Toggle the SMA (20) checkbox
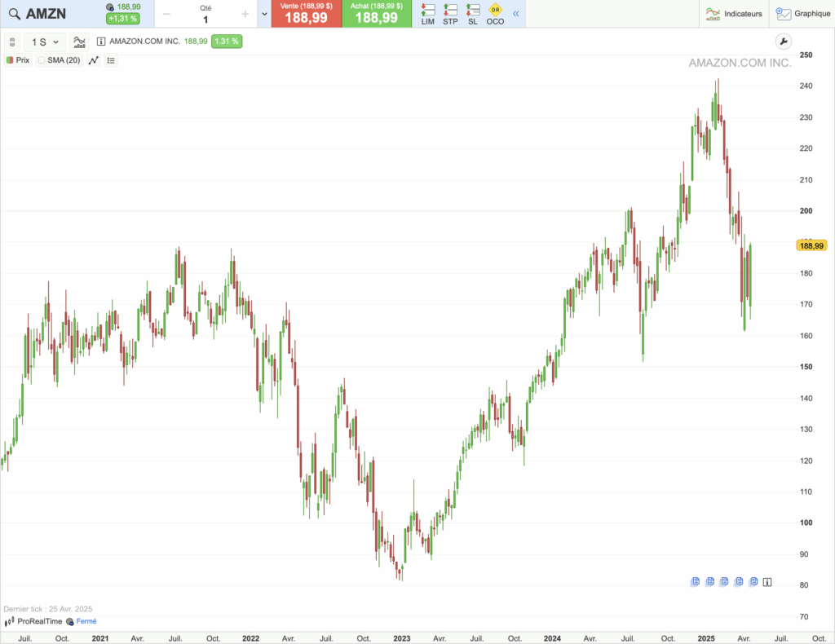The width and height of the screenshot is (835, 644). 42,60
